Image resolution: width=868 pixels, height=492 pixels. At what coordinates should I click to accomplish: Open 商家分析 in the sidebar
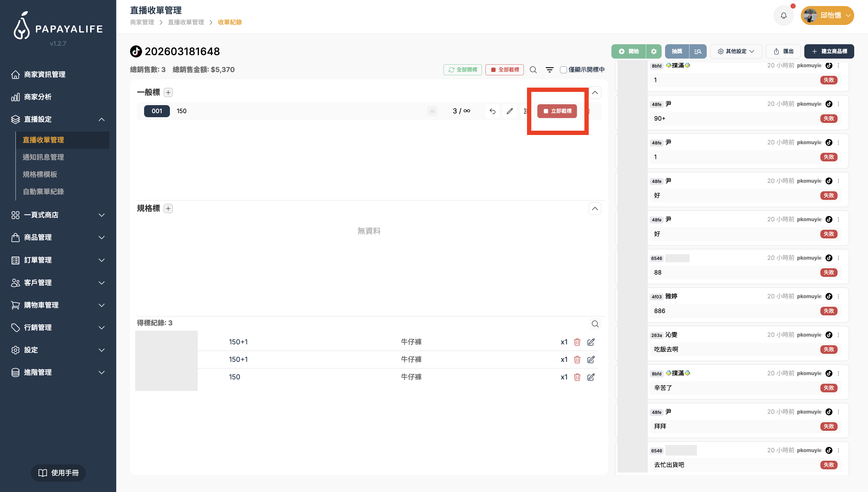coord(38,97)
